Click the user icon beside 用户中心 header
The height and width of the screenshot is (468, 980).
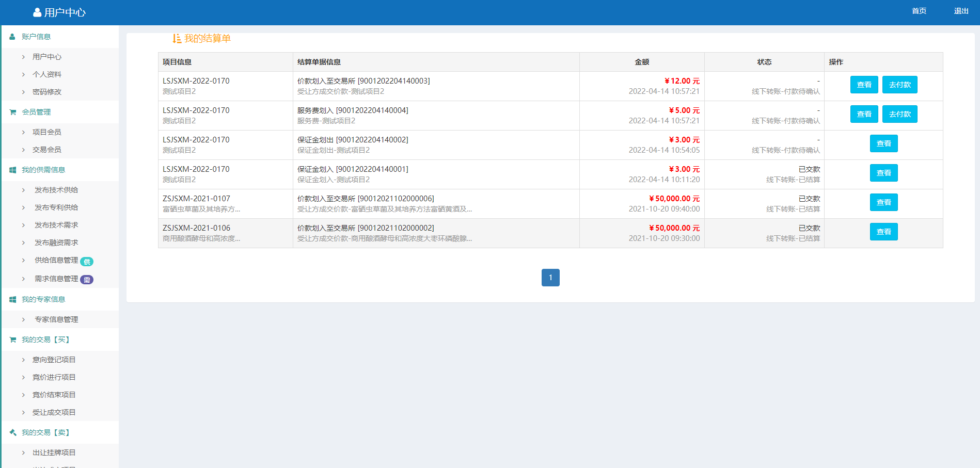coord(37,12)
